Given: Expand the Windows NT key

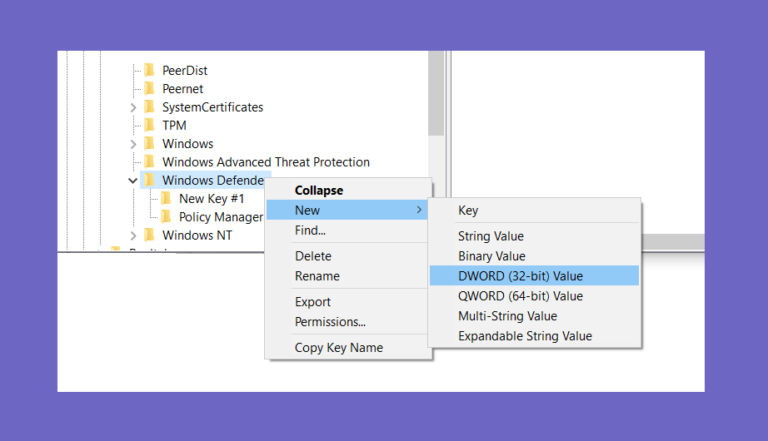Looking at the screenshot, I should pyautogui.click(x=133, y=236).
